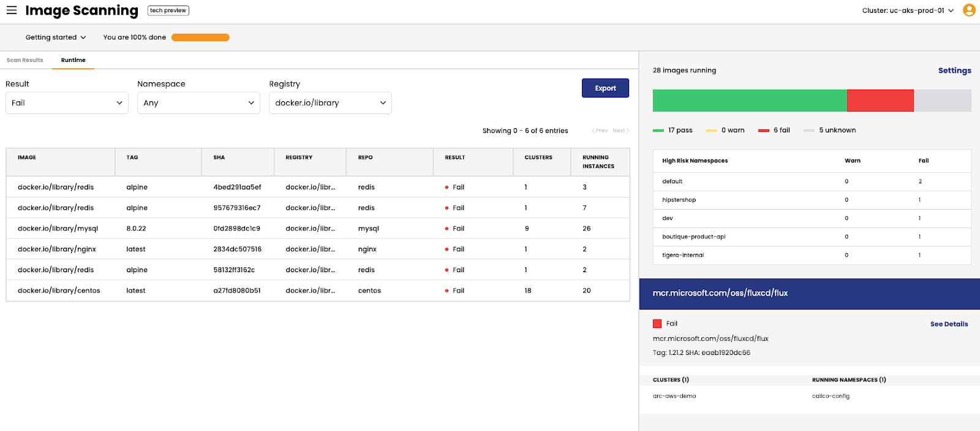Select the redis row with SHA 957679316ec7
Viewport: 980px width, 431px height.
coord(318,208)
